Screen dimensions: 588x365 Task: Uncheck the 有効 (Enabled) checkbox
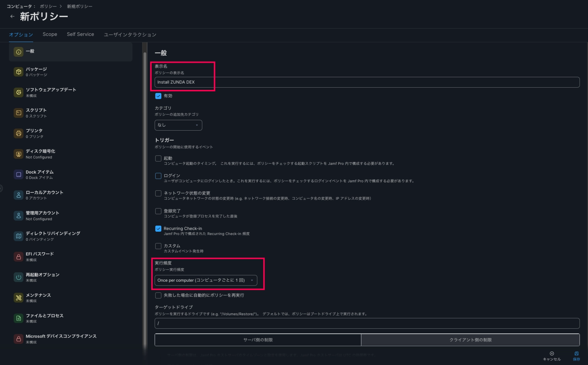click(158, 96)
